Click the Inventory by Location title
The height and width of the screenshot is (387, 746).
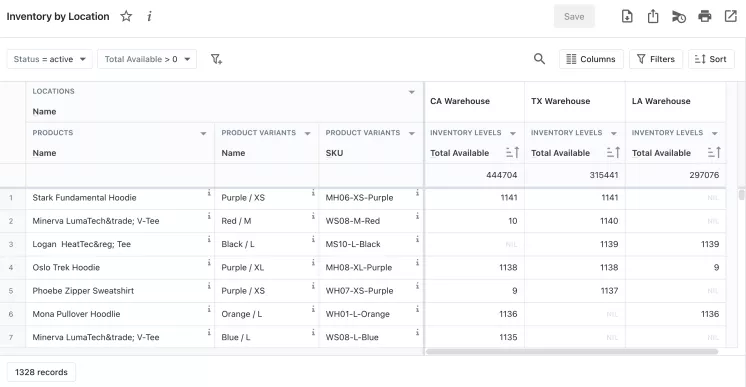tap(58, 16)
